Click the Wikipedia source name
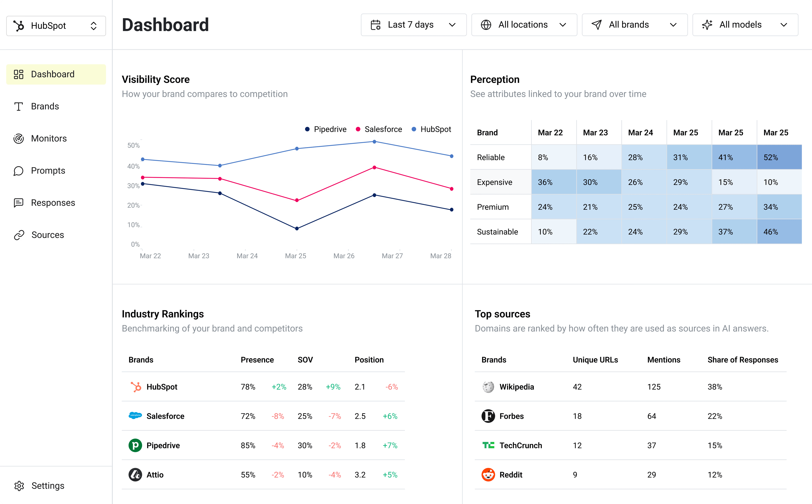This screenshot has width=812, height=504. tap(516, 387)
